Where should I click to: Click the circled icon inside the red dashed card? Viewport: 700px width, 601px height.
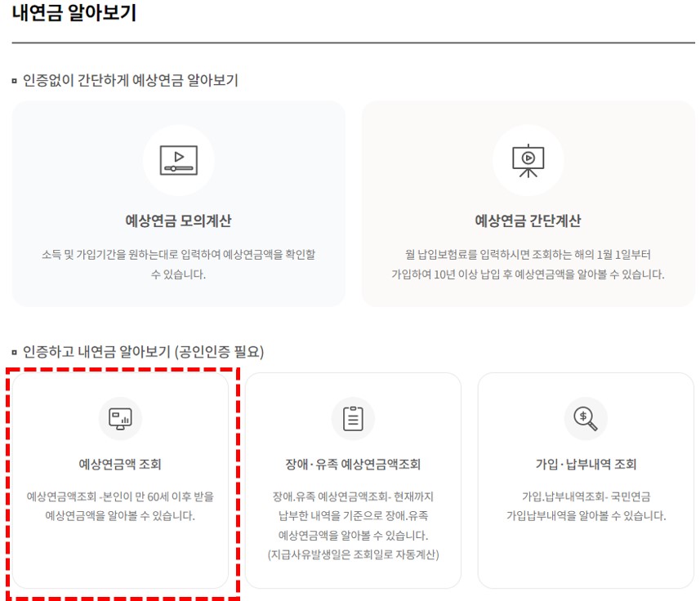pos(119,417)
